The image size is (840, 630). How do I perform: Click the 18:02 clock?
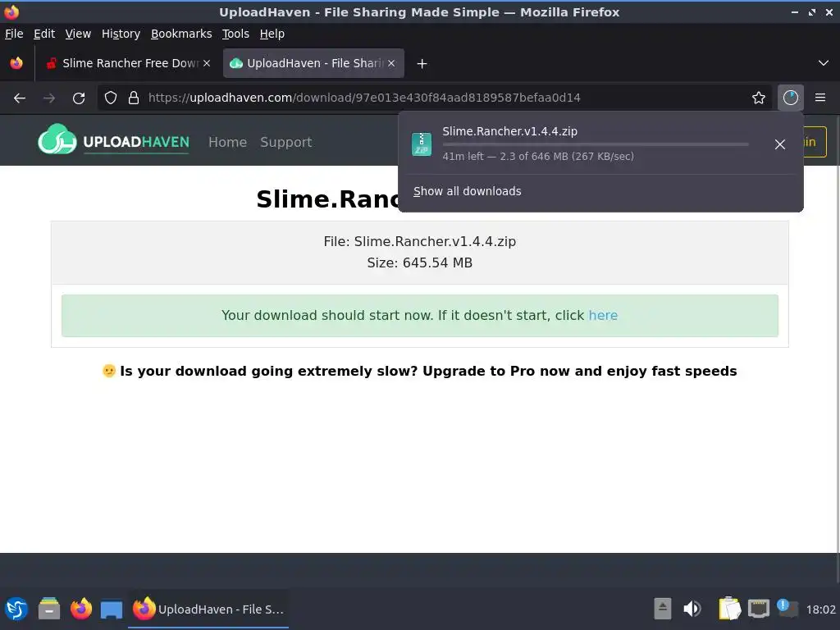[x=820, y=609]
